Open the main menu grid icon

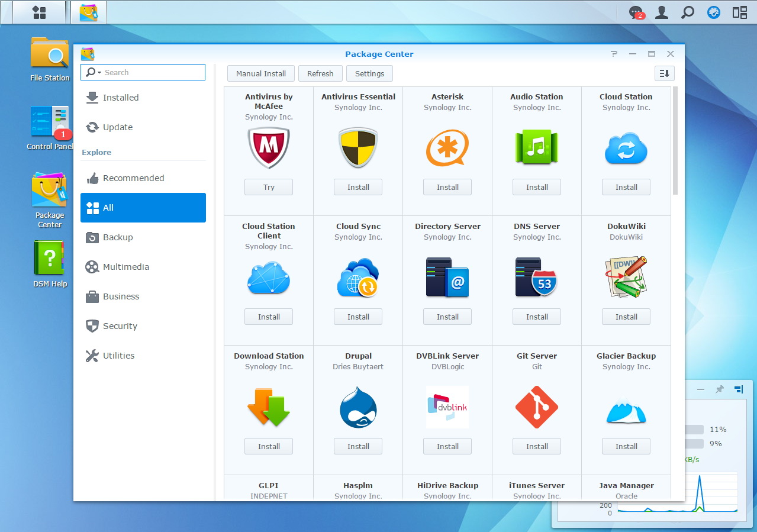40,12
